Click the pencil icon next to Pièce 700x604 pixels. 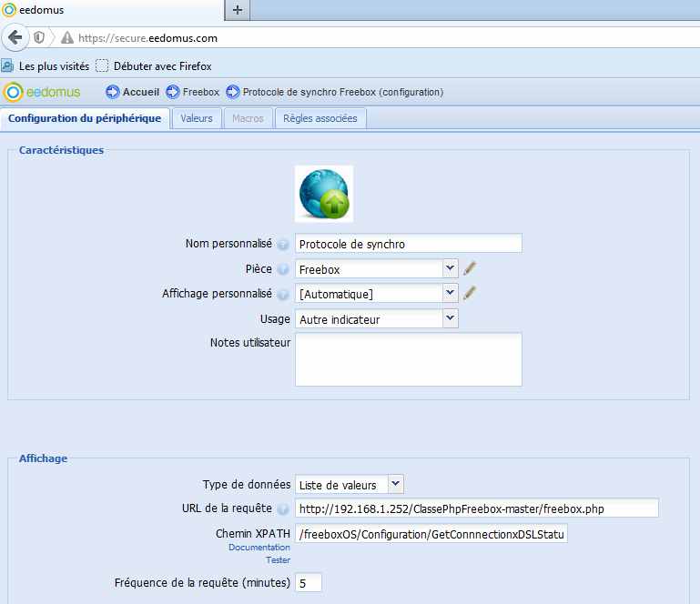tap(470, 268)
